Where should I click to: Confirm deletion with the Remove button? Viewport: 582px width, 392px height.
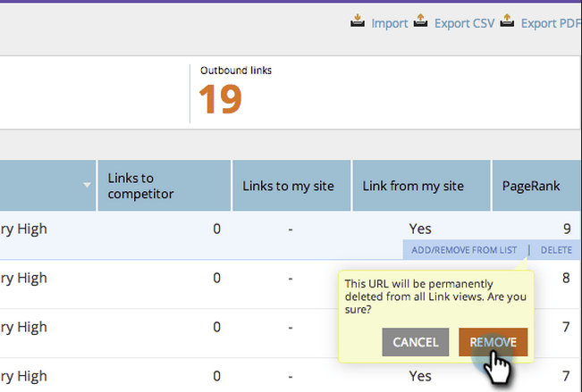[493, 342]
